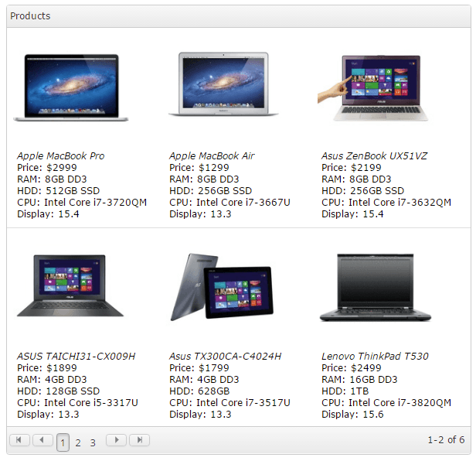Open page 3 in the pager
Screen dimensions: 476x461
[93, 442]
